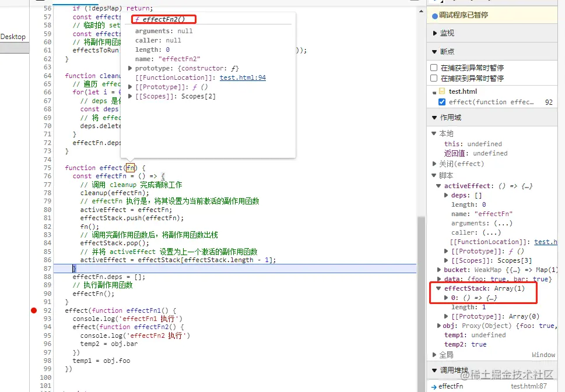This screenshot has height=392, width=565.
Task: Click name: "effectFn" under activeEffect
Action: [x=482, y=214]
